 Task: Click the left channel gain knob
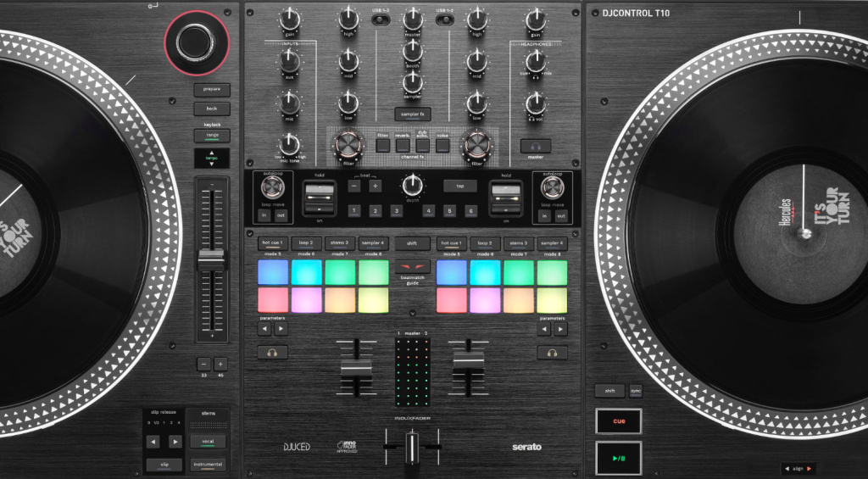[290, 20]
